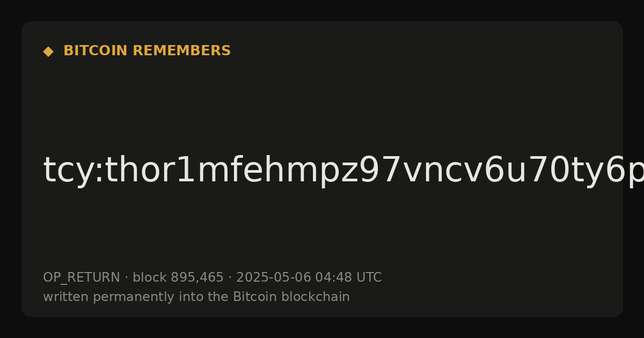Open block 895,465 reference
The height and width of the screenshot is (338, 644).
click(x=178, y=277)
